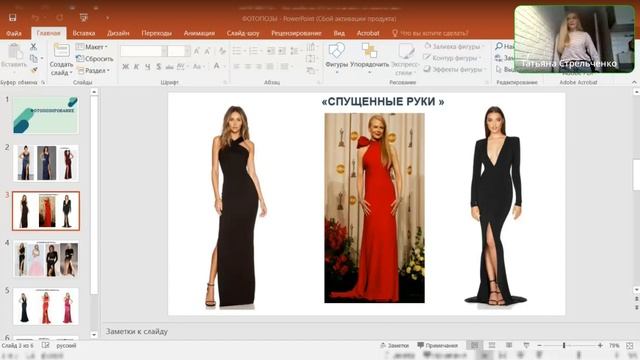
Task: Open Экспресс-стили quick styles
Action: pos(405,60)
